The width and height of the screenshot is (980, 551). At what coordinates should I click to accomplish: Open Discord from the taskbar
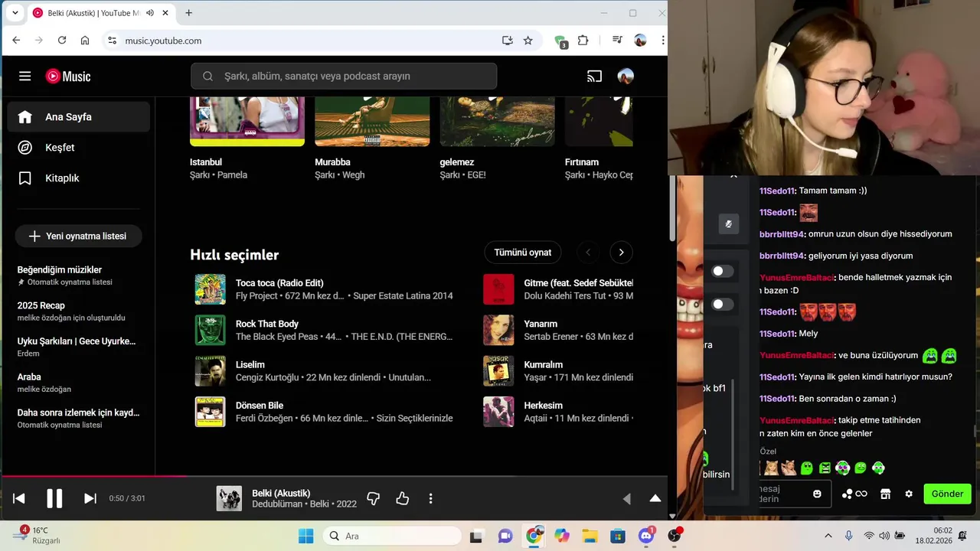pyautogui.click(x=646, y=536)
